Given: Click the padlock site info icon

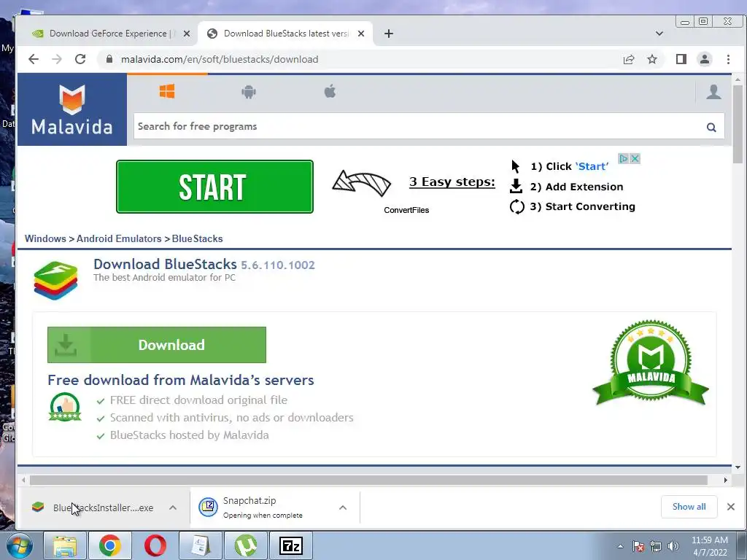Looking at the screenshot, I should [109, 59].
